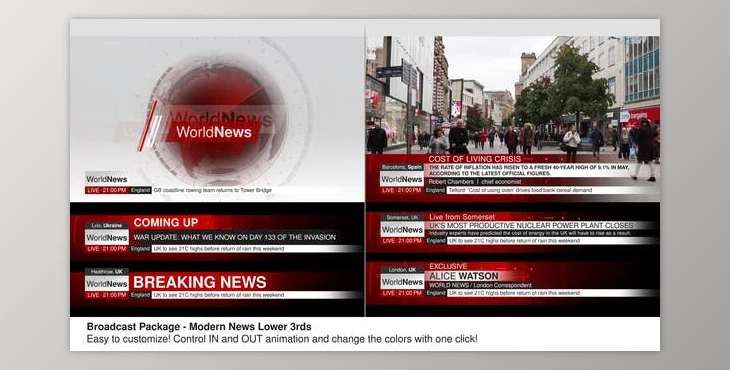Select the 'Live from Somerset' title
The image size is (730, 370).
click(x=462, y=217)
